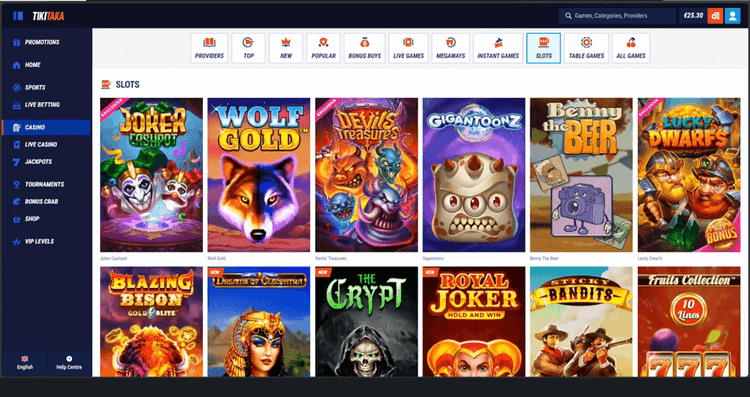The height and width of the screenshot is (397, 750).
Task: Open the Wolf Gold game thumbnail
Action: [259, 175]
